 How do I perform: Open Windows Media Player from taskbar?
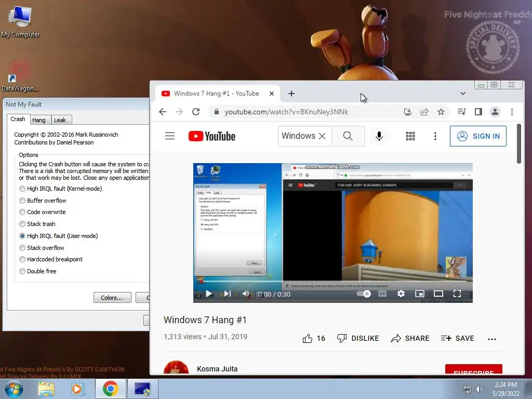click(x=78, y=389)
